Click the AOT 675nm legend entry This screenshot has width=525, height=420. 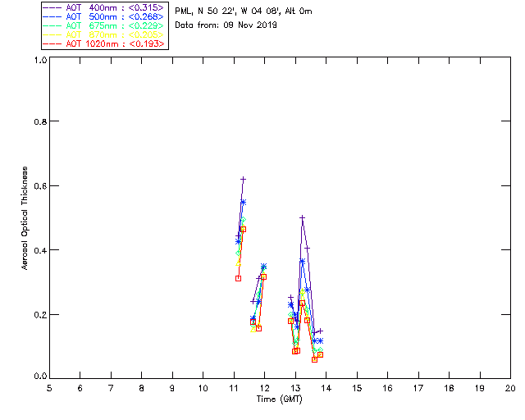point(103,25)
